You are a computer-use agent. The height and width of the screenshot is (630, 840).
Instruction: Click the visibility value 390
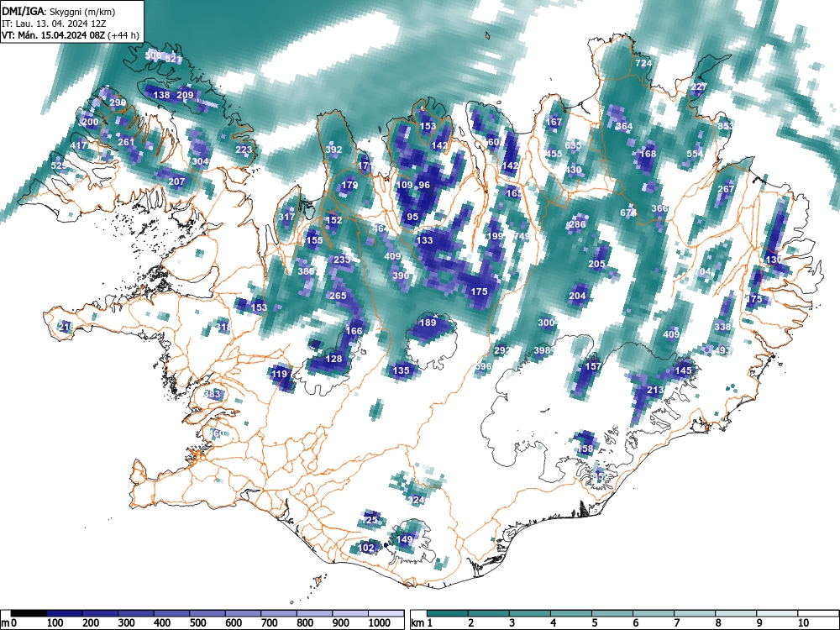(401, 276)
